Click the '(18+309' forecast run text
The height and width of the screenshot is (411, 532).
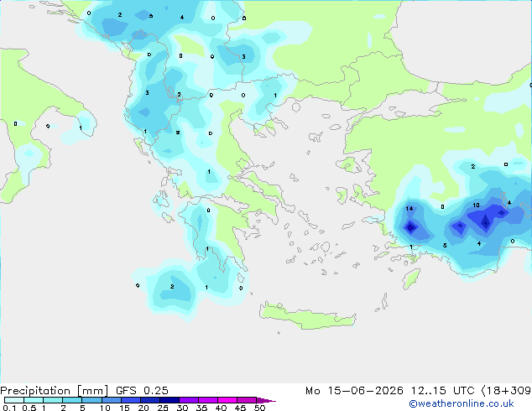[x=507, y=391]
